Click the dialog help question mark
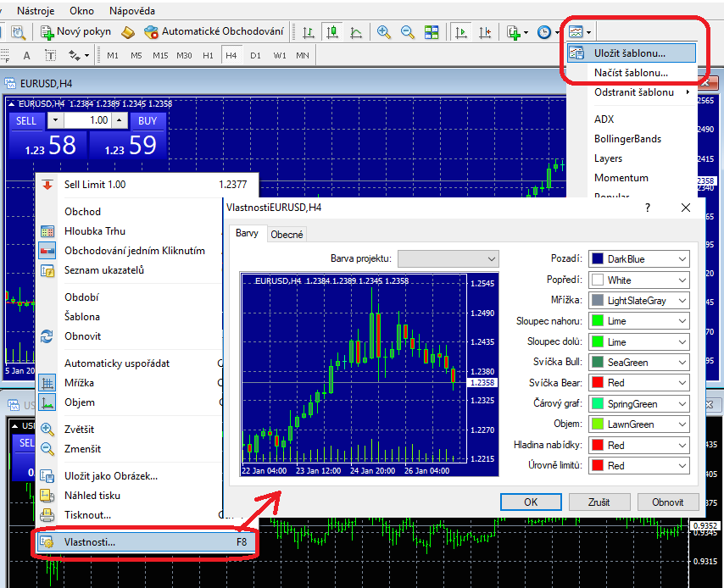 [648, 208]
